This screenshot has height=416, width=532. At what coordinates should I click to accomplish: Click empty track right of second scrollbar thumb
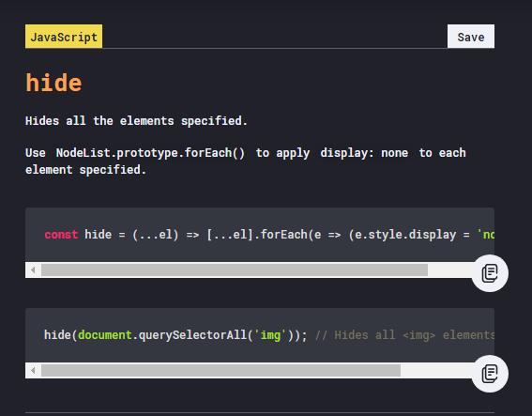(x=436, y=370)
